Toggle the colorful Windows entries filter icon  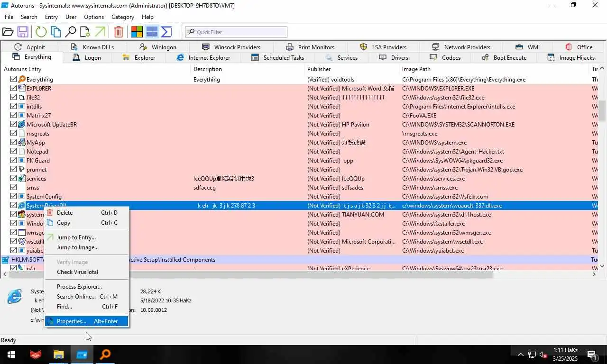coord(137,32)
